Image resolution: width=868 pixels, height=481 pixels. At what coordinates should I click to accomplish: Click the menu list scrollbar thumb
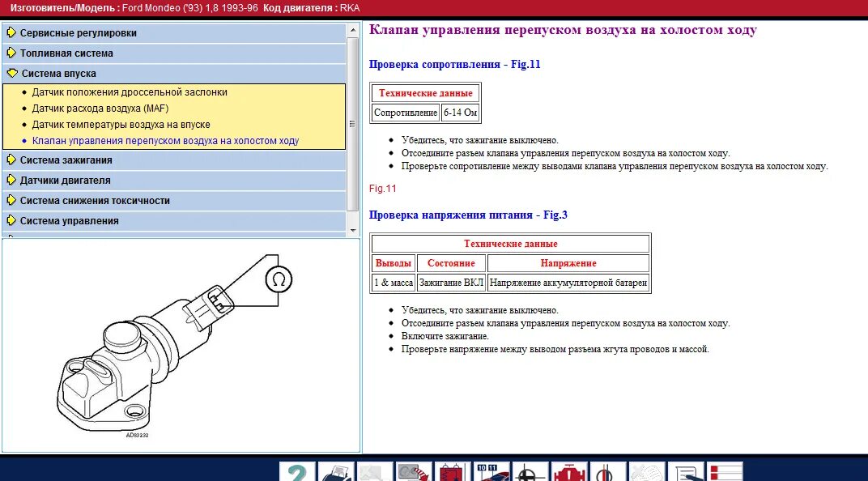353,124
